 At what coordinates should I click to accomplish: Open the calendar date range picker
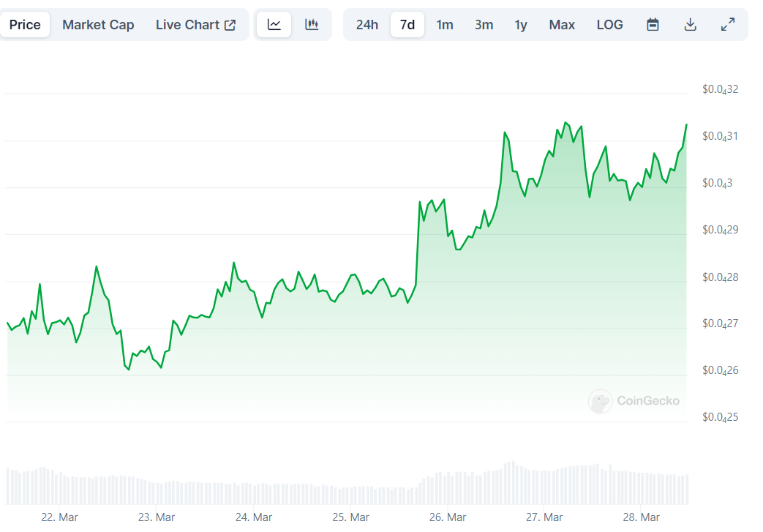(x=653, y=25)
